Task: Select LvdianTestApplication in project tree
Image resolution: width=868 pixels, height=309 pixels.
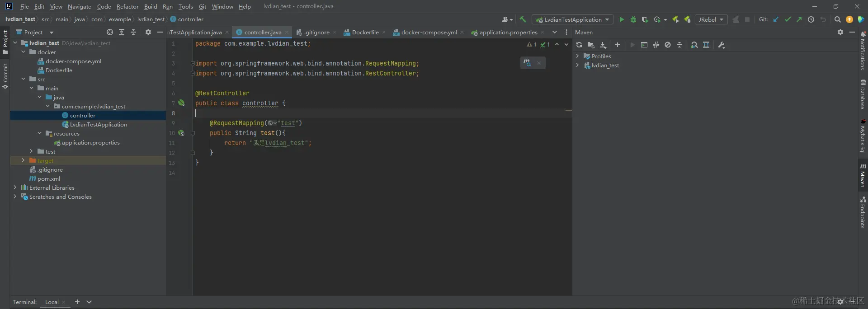Action: tap(94, 124)
